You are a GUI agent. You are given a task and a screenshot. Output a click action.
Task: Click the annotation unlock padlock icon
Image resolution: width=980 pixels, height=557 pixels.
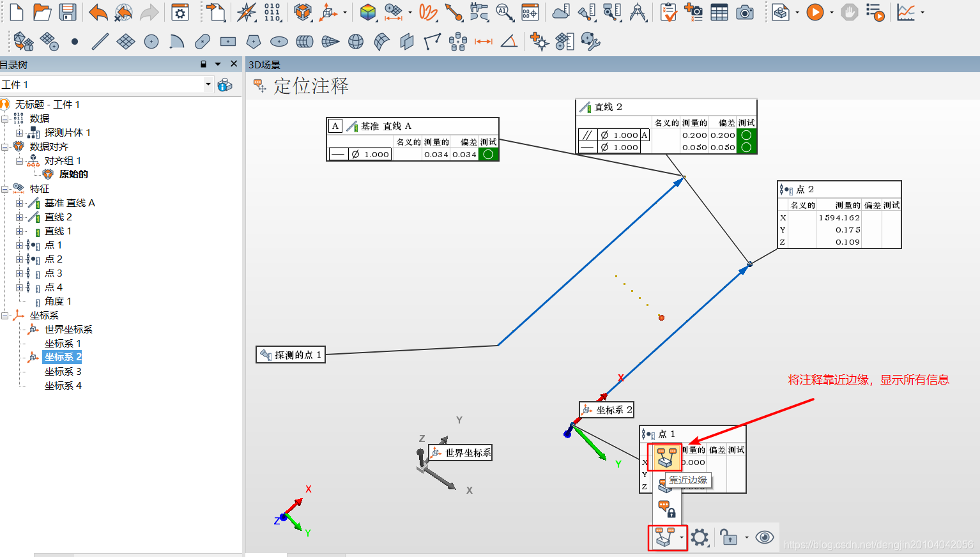(728, 537)
